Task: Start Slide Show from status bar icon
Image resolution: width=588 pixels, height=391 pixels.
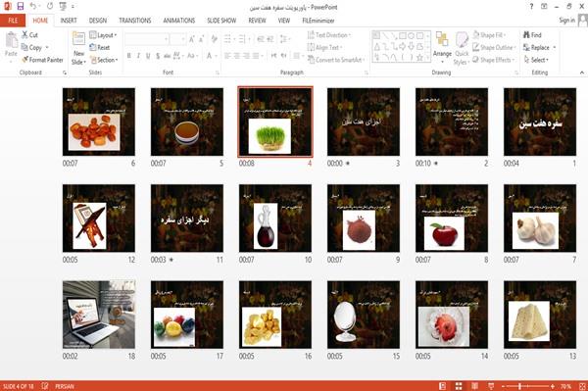Action: pyautogui.click(x=491, y=386)
